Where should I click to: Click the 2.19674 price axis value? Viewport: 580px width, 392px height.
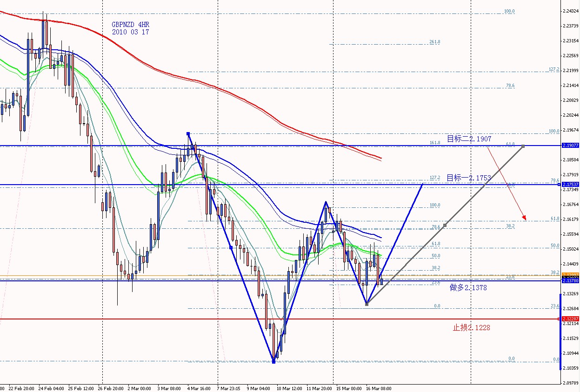(570, 130)
